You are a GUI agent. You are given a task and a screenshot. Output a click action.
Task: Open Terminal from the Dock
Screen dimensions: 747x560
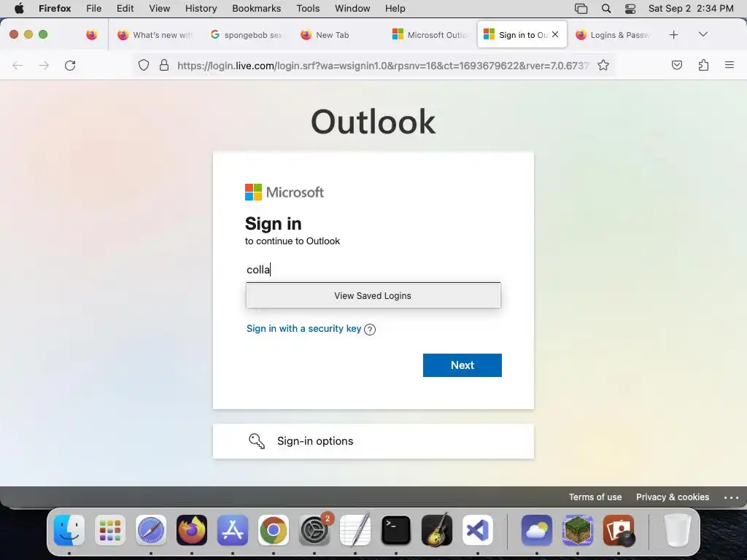[x=396, y=530]
